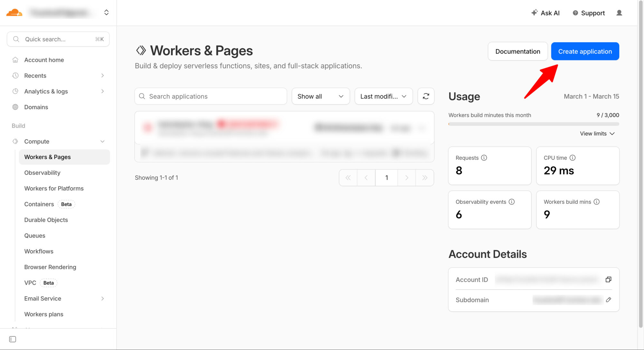Click the build minutes usage bar
Image resolution: width=644 pixels, height=350 pixels.
coord(534,124)
